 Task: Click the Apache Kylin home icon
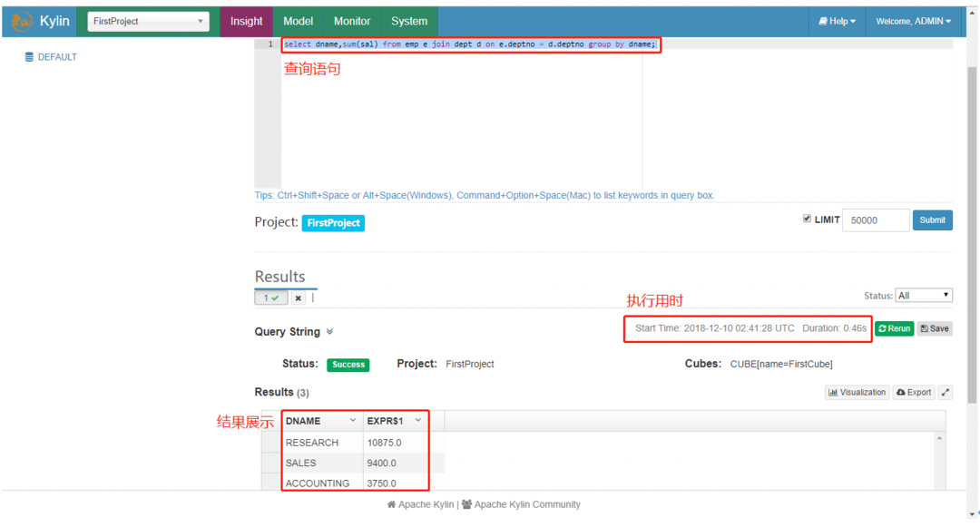[391, 504]
